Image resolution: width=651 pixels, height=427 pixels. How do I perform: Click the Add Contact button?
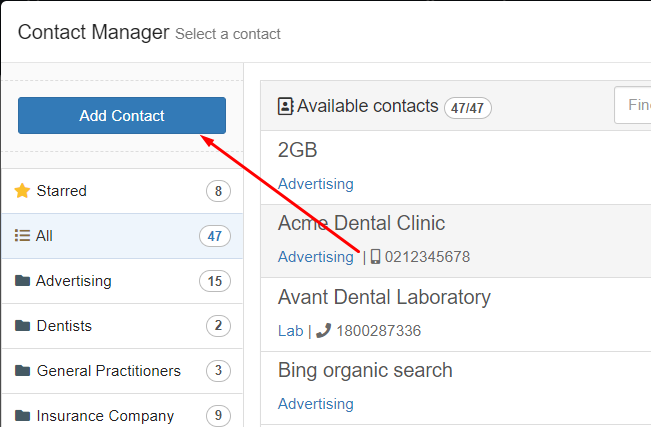click(122, 115)
